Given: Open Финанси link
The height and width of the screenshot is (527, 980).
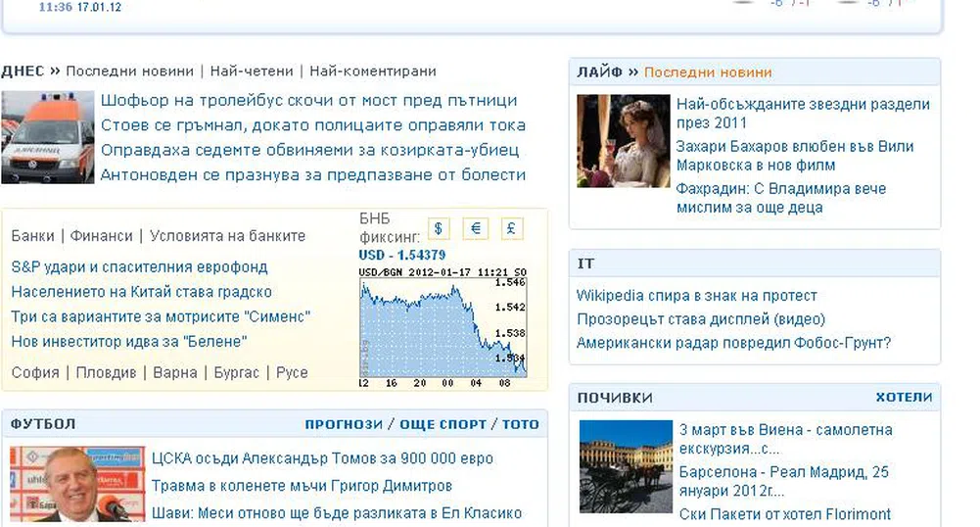Looking at the screenshot, I should 101,236.
